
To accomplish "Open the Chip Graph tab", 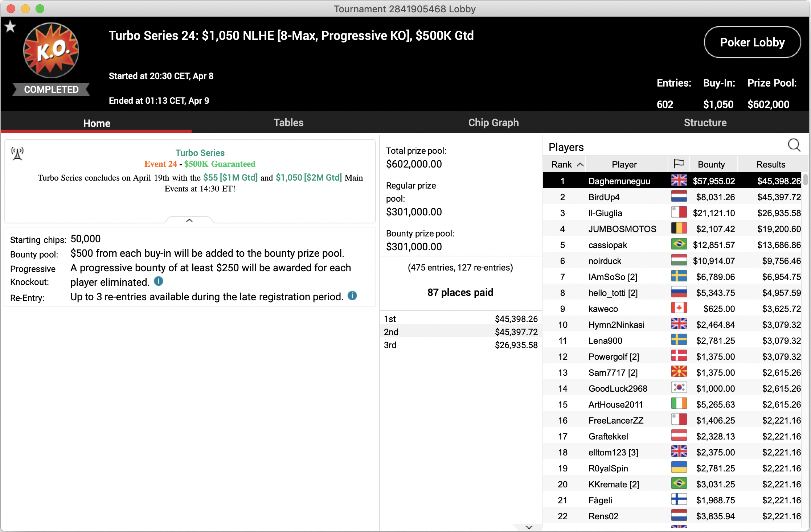I will (x=493, y=123).
